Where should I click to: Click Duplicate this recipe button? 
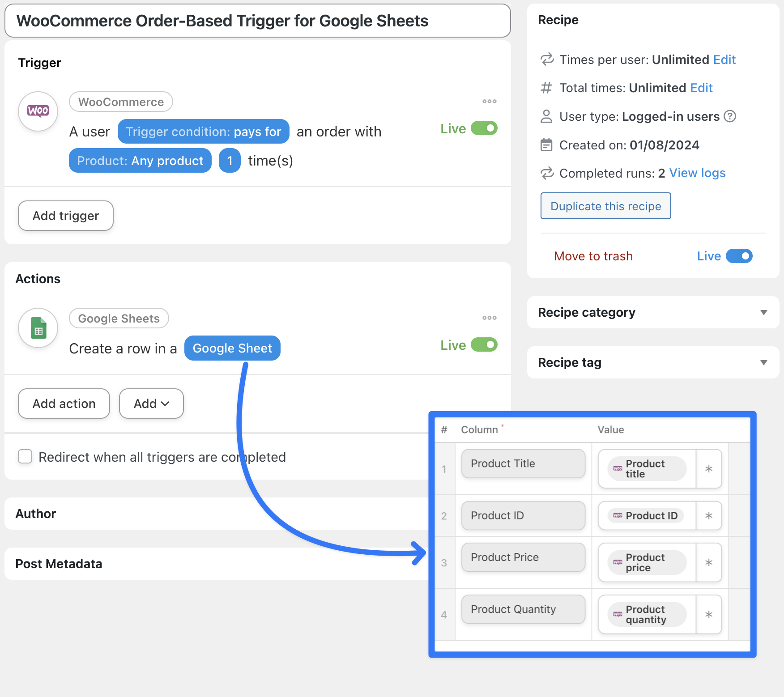pyautogui.click(x=605, y=206)
